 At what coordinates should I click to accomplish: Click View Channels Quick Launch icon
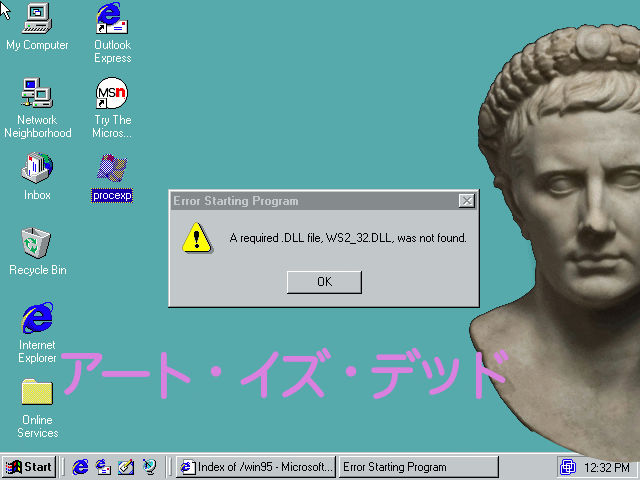[149, 467]
